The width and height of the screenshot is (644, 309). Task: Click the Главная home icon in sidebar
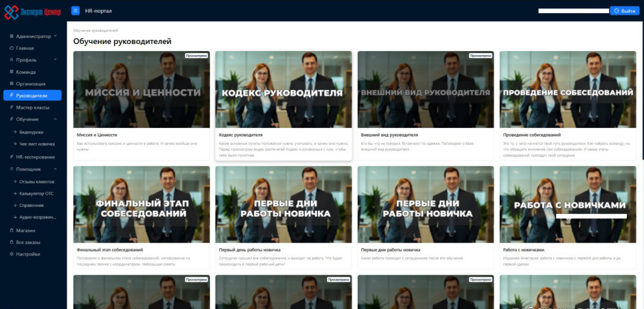[11, 48]
